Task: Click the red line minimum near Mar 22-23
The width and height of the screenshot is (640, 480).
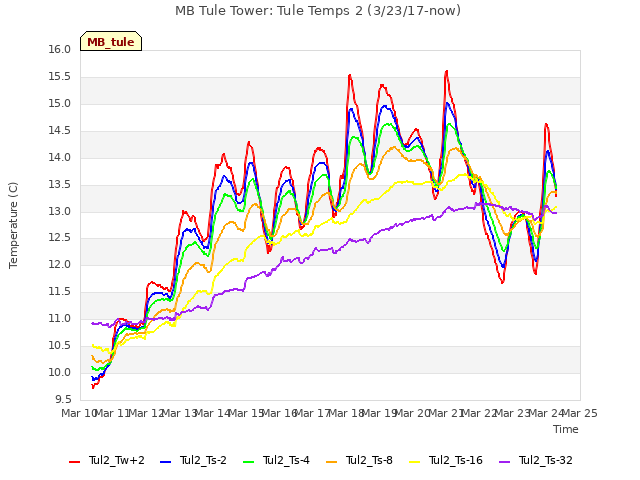Action: click(x=502, y=282)
